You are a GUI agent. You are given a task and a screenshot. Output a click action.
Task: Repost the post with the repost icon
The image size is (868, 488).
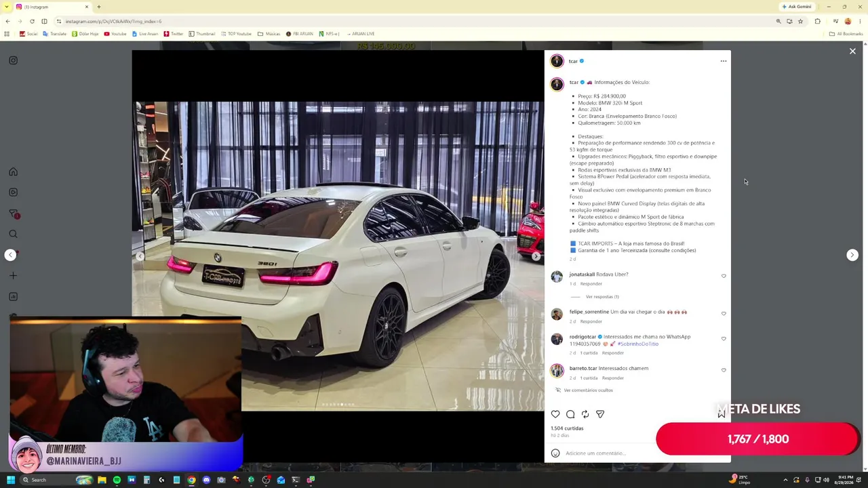coord(585,414)
